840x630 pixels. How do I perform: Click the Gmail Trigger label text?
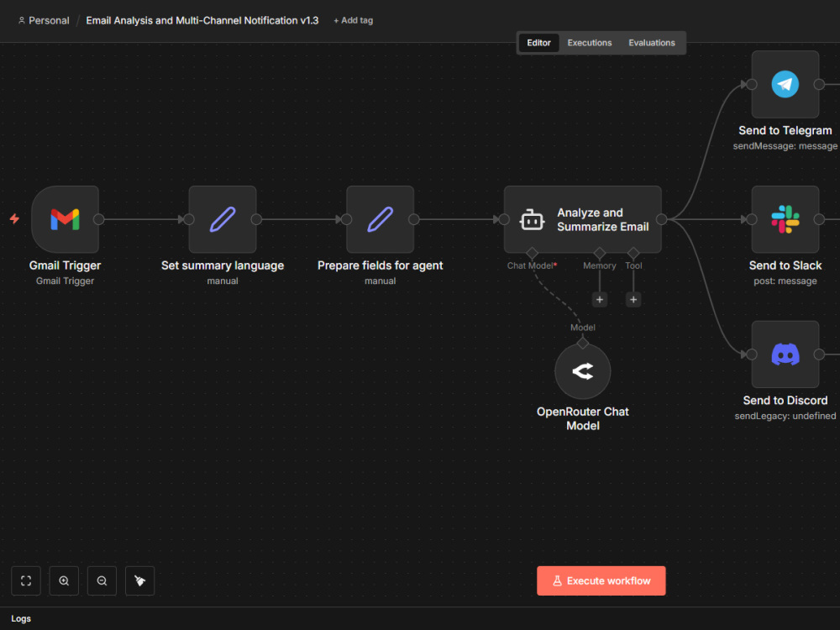(65, 265)
